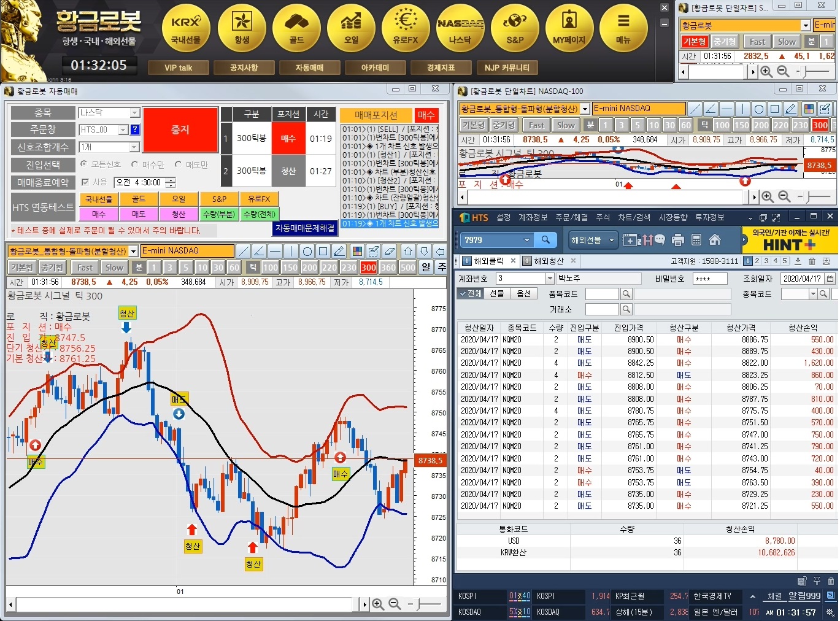Click the 자동매매문제해결 button
This screenshot has width=840, height=621.
[305, 228]
